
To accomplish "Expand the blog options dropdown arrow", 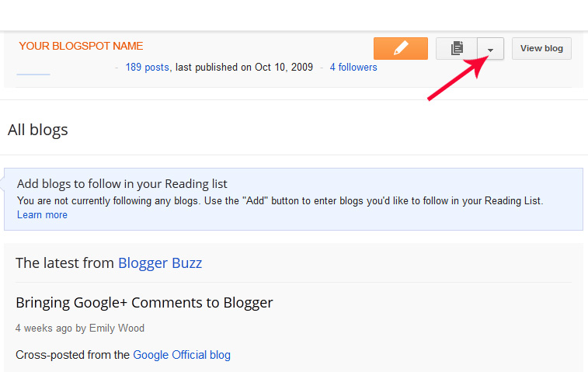I will click(x=490, y=48).
